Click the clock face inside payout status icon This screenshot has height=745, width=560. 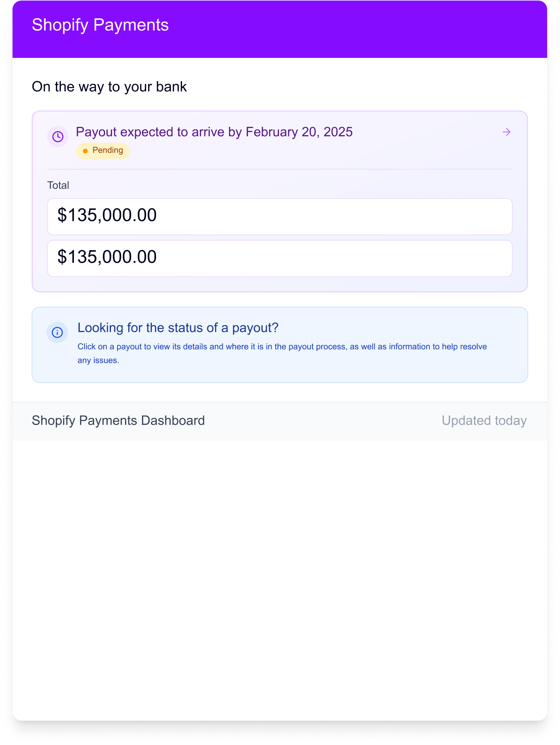(x=58, y=137)
